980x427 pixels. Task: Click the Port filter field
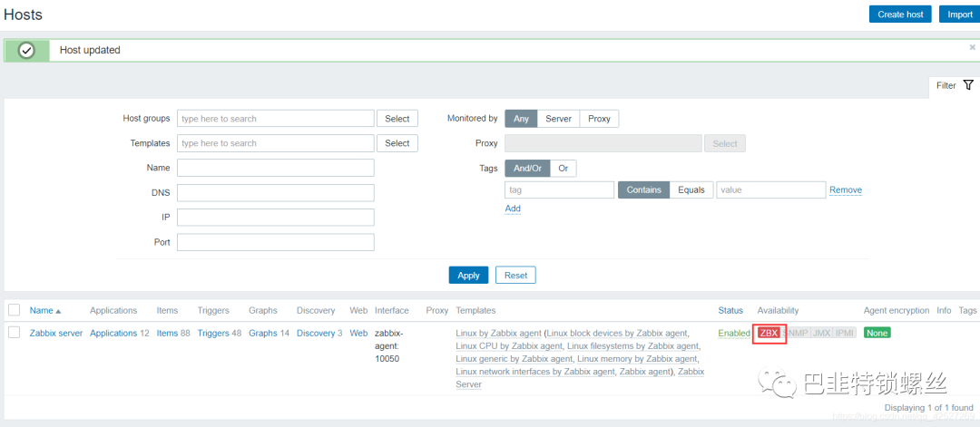[x=276, y=242]
